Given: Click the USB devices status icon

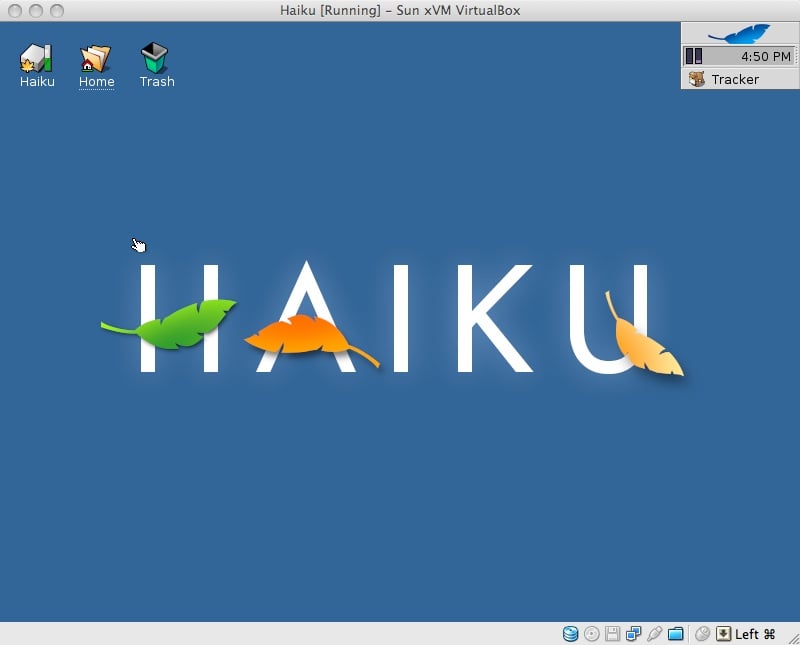Looking at the screenshot, I should coord(654,634).
